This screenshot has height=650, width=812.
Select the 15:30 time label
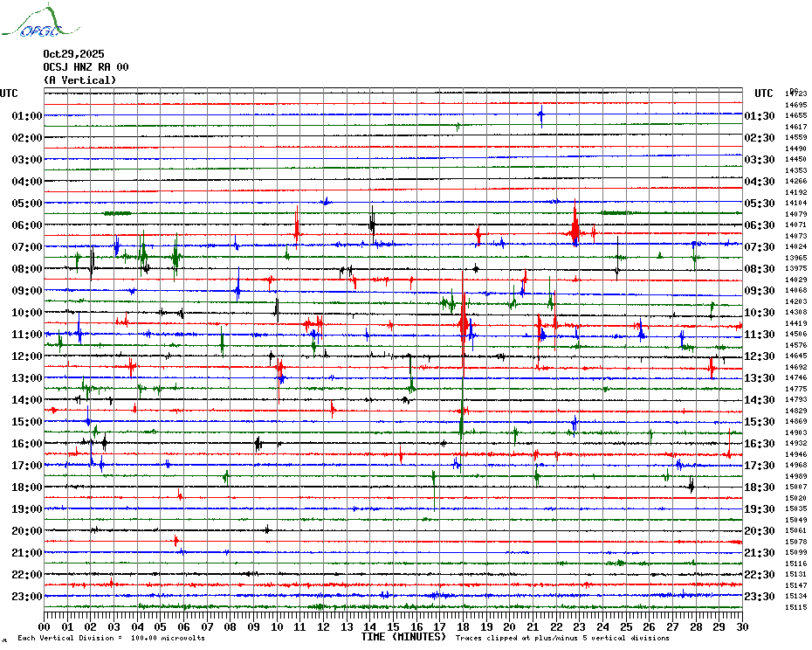760,421
